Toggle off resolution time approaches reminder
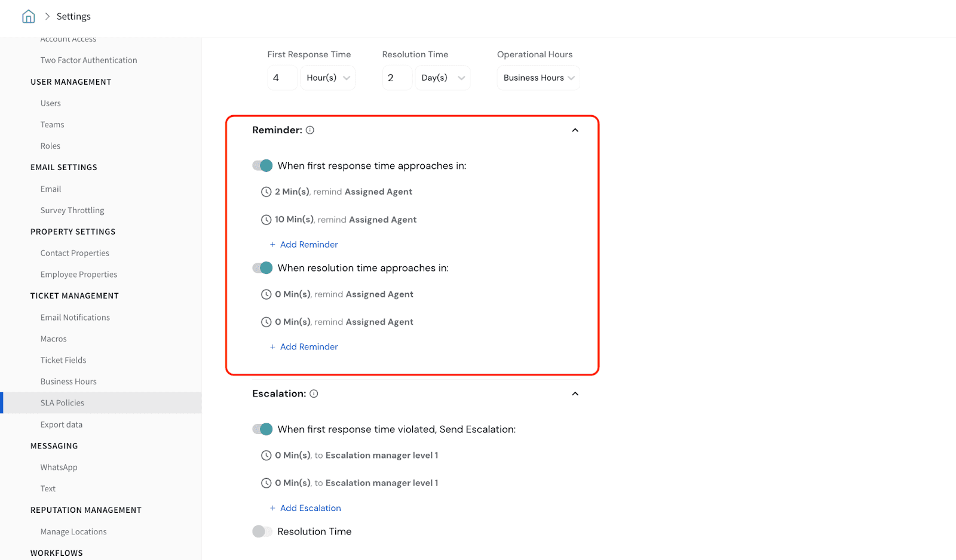The width and height of the screenshot is (956, 560). pyautogui.click(x=262, y=268)
